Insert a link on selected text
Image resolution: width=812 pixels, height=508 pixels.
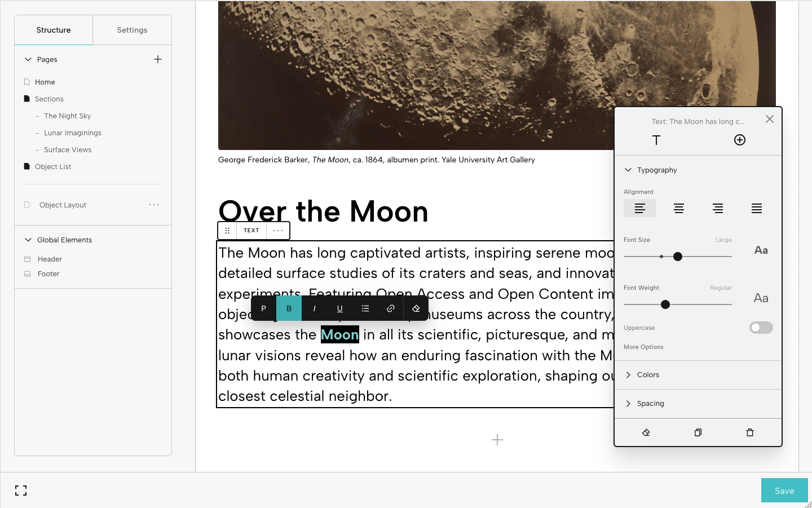click(391, 308)
